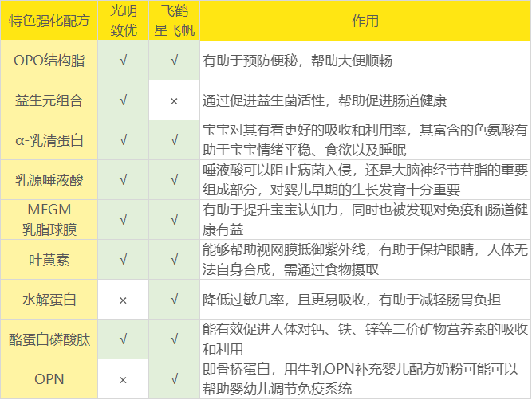The width and height of the screenshot is (532, 400).
Task: Click the 叶黄素 row label
Action: [49, 260]
